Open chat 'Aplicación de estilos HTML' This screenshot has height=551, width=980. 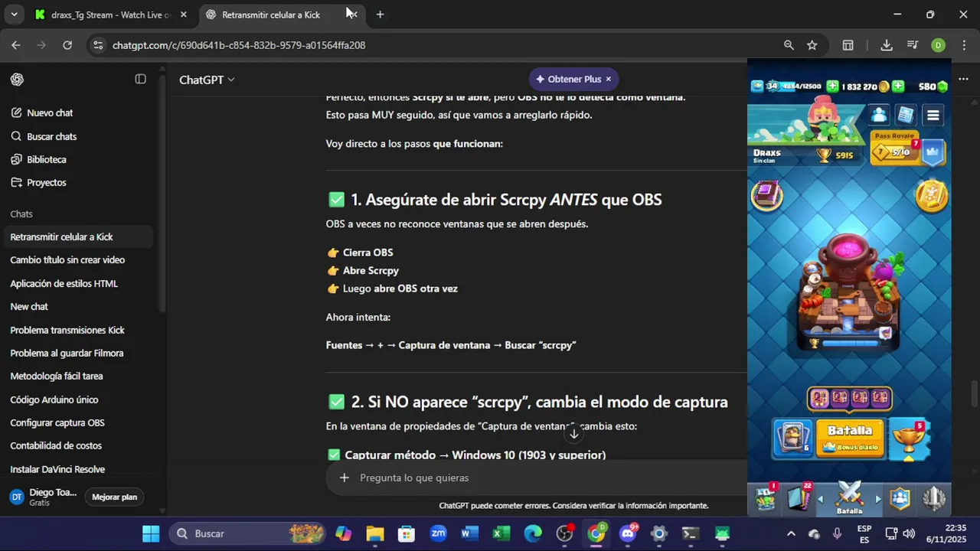64,284
